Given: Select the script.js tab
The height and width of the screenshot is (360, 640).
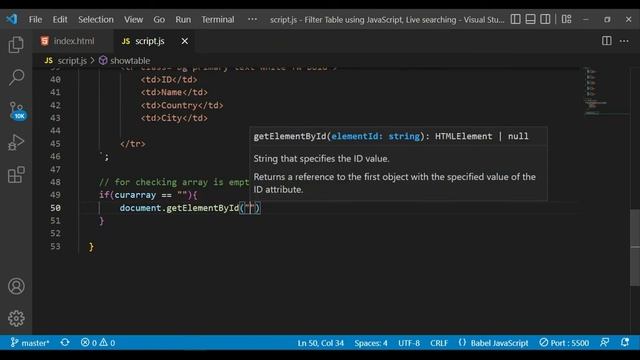Looking at the screenshot, I should (x=150, y=41).
